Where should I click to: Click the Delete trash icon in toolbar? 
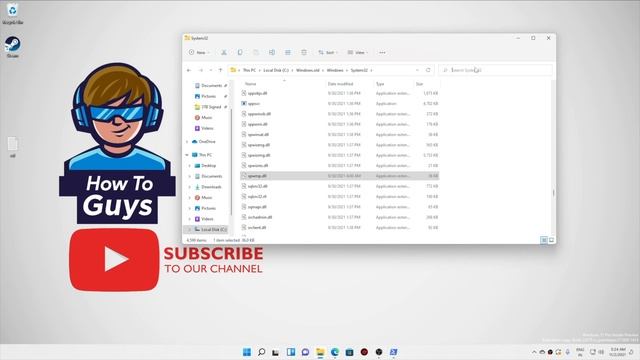tap(304, 52)
